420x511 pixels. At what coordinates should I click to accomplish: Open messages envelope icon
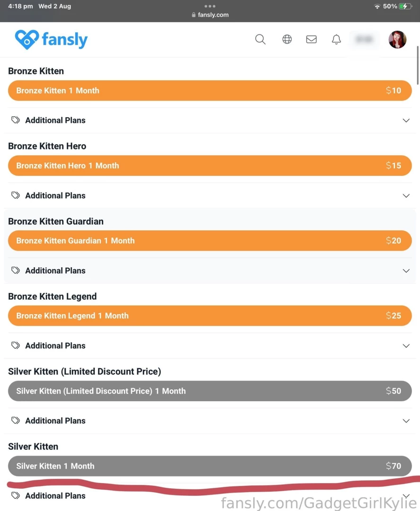click(312, 39)
